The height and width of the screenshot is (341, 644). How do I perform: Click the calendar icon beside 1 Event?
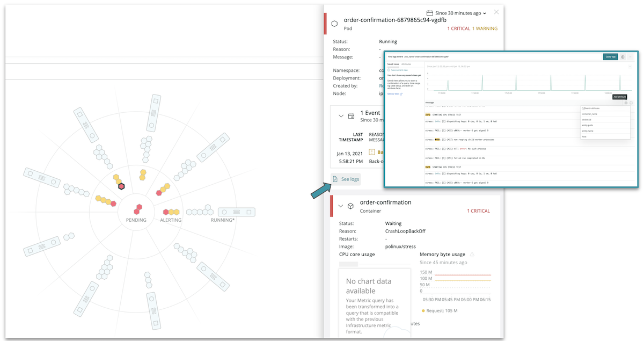pyautogui.click(x=351, y=116)
